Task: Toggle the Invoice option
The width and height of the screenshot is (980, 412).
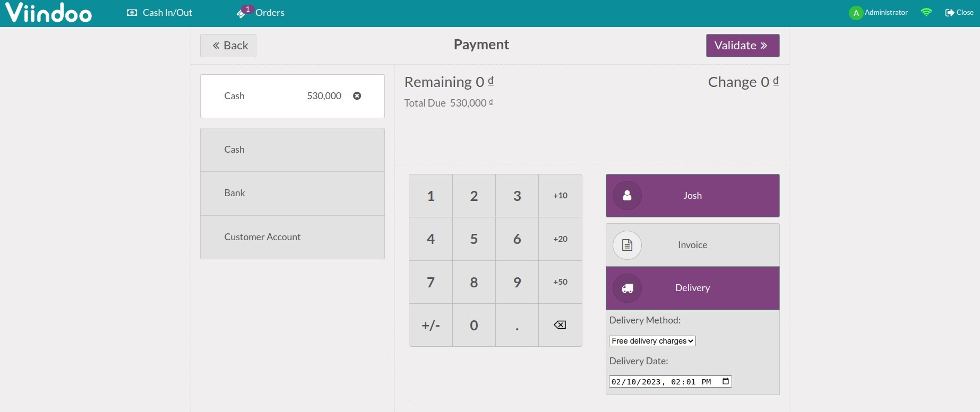Action: (x=692, y=245)
